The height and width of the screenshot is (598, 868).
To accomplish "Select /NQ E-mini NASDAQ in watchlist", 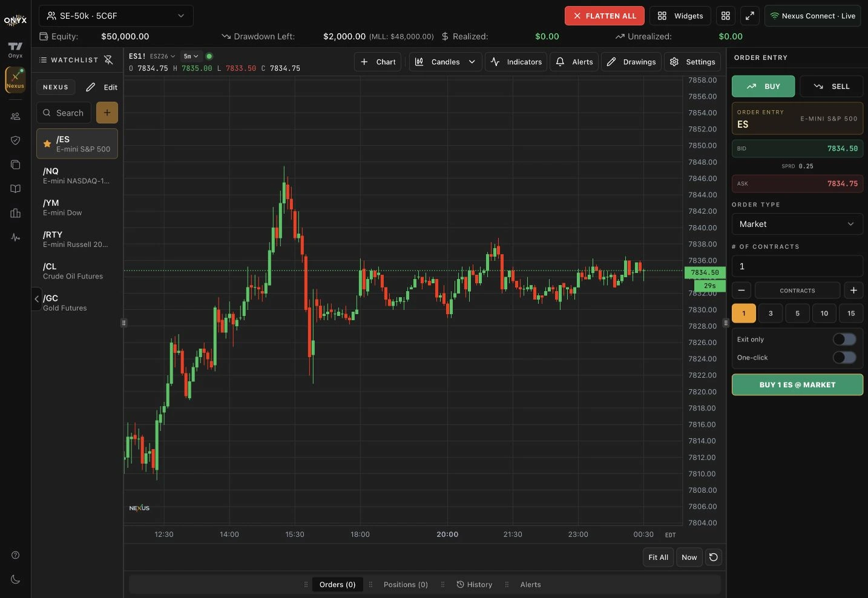I will pos(77,176).
